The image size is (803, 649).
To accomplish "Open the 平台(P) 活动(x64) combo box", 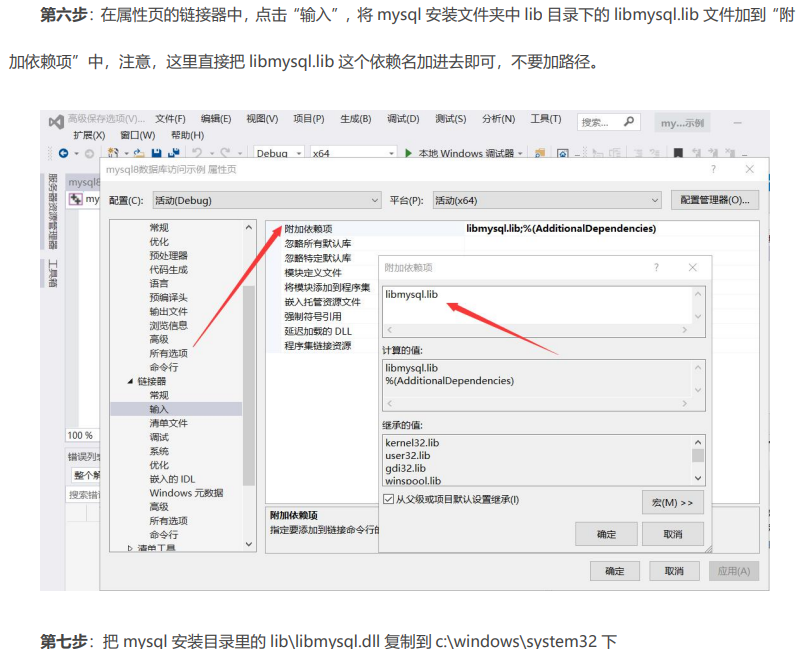I will click(547, 200).
